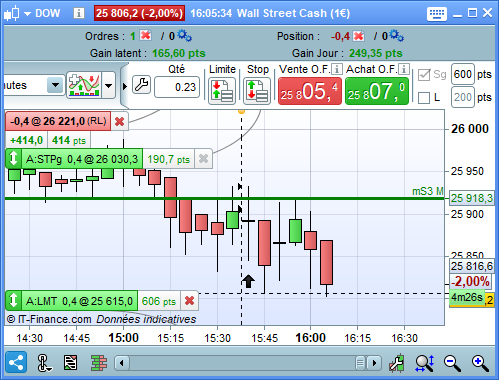499x380 pixels.
Task: Select the 15:00 time axis label
Action: 123,338
